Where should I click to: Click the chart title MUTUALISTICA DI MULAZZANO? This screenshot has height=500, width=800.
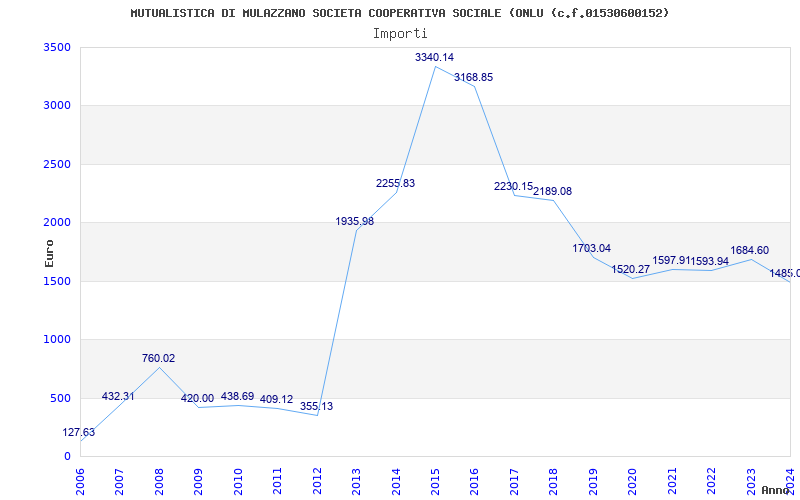click(x=399, y=13)
